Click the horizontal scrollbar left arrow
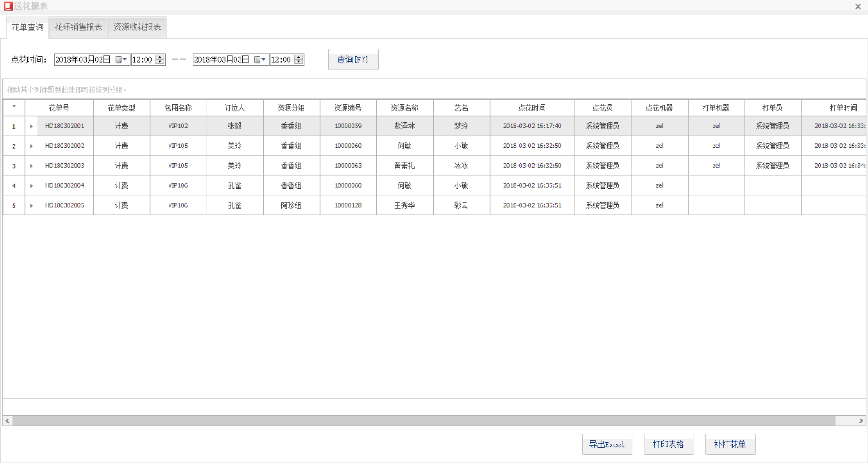868x463 pixels. pyautogui.click(x=7, y=421)
